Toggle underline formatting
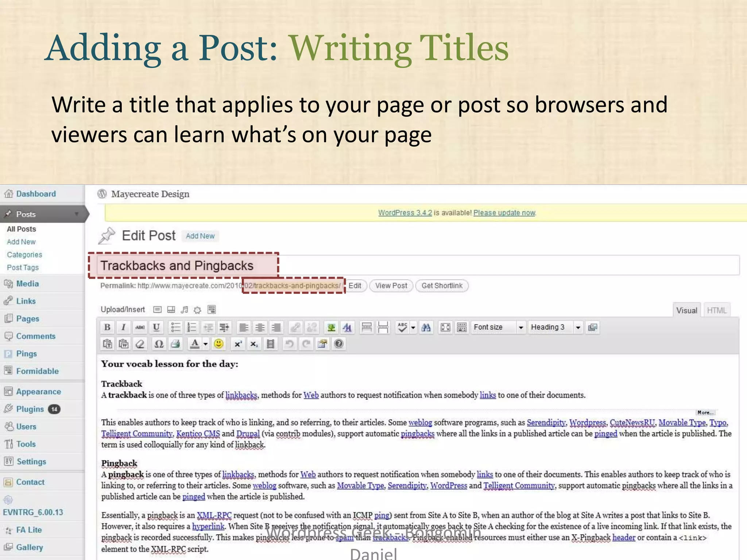This screenshot has width=747, height=560. pyautogui.click(x=156, y=327)
